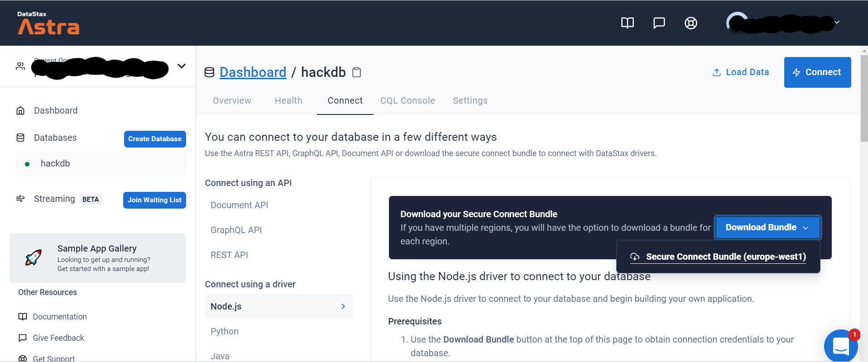Image resolution: width=868 pixels, height=362 pixels.
Task: Click the DataStax Astra logo
Action: [48, 23]
